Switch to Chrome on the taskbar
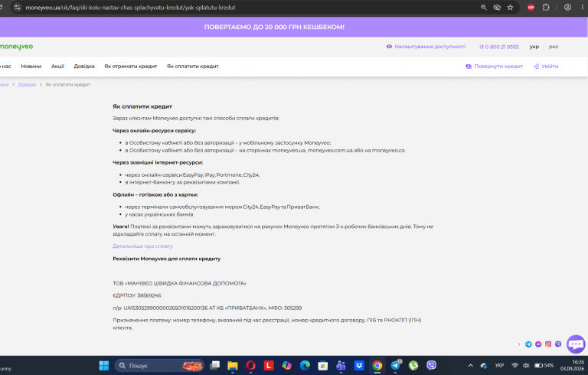The image size is (588, 375). pos(377,365)
